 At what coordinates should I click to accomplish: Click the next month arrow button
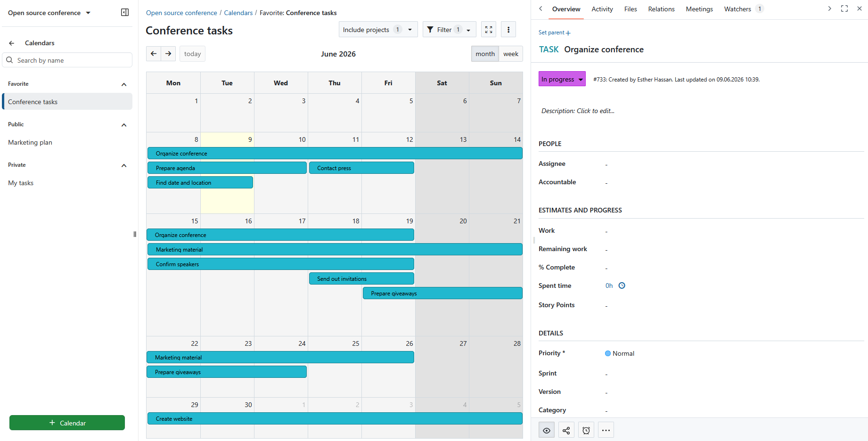[168, 54]
